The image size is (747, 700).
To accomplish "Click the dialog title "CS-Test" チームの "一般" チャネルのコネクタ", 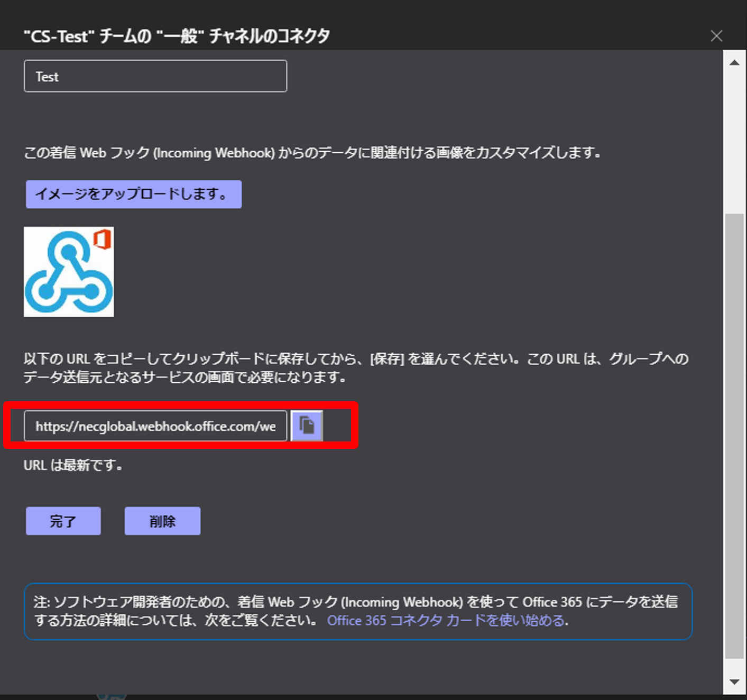I will pyautogui.click(x=177, y=36).
